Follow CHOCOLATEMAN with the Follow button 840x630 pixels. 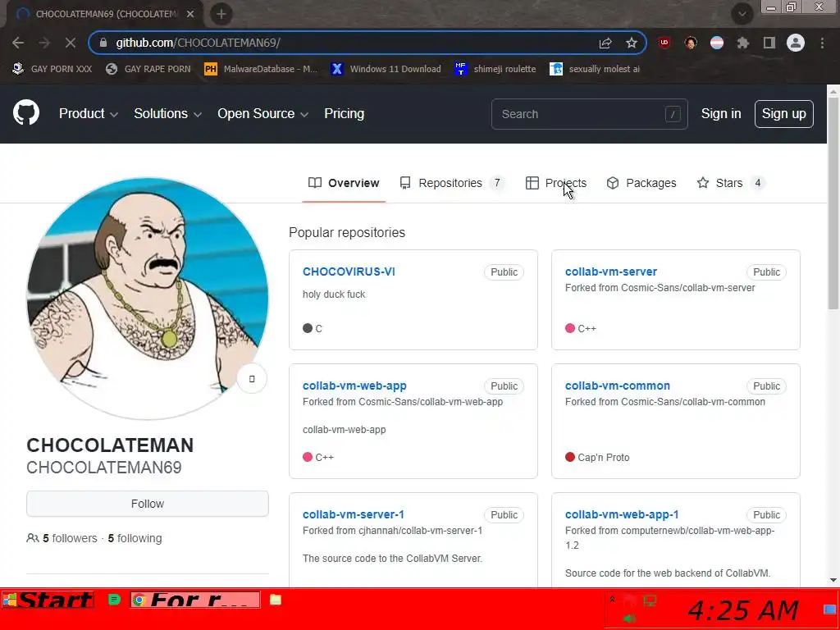(x=148, y=504)
